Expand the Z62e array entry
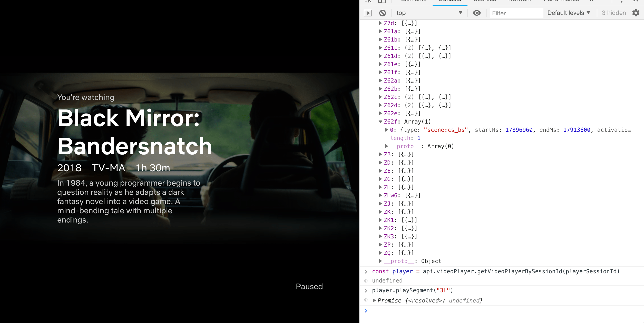Screen dimensions: 644x323 click(x=380, y=113)
